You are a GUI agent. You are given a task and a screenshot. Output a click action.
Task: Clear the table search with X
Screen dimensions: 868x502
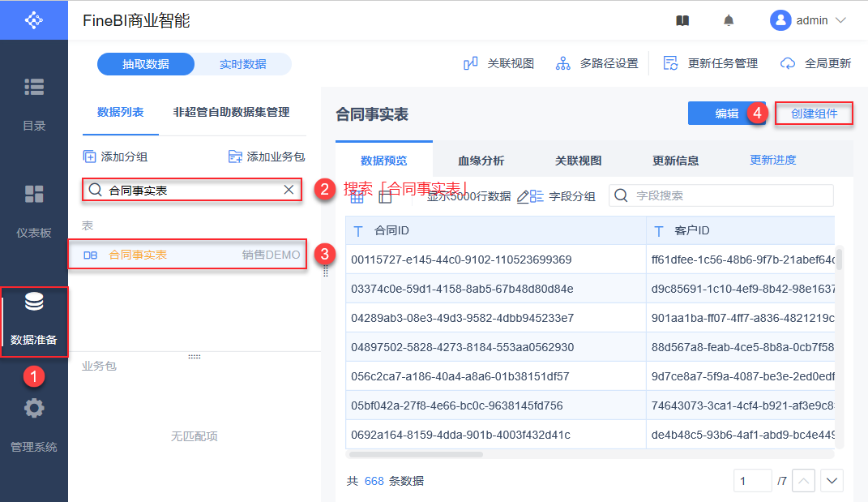(x=289, y=190)
